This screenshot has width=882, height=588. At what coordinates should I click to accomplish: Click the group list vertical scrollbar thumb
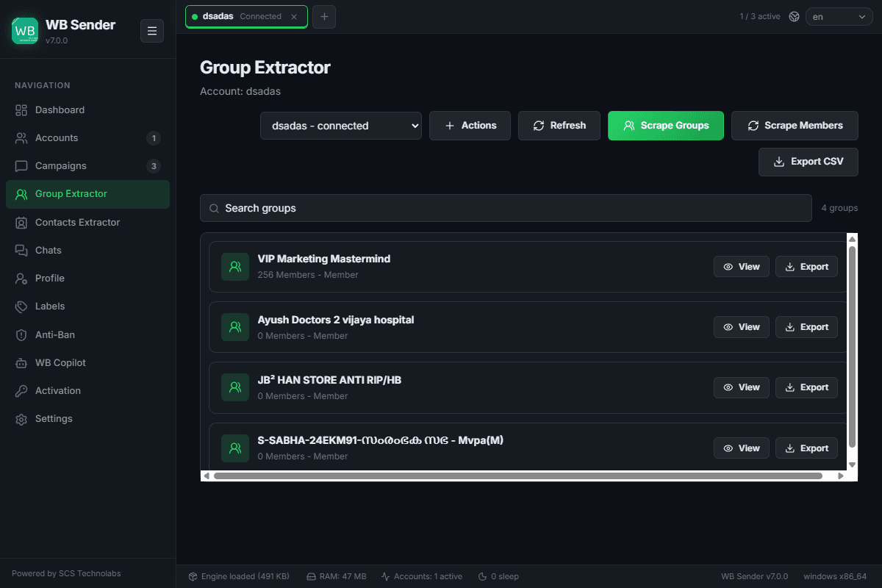click(x=852, y=347)
